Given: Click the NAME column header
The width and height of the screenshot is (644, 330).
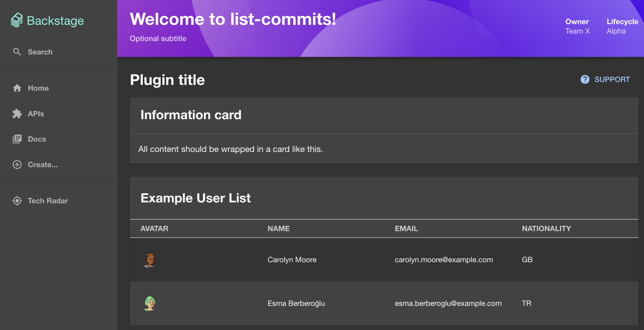Looking at the screenshot, I should 279,228.
